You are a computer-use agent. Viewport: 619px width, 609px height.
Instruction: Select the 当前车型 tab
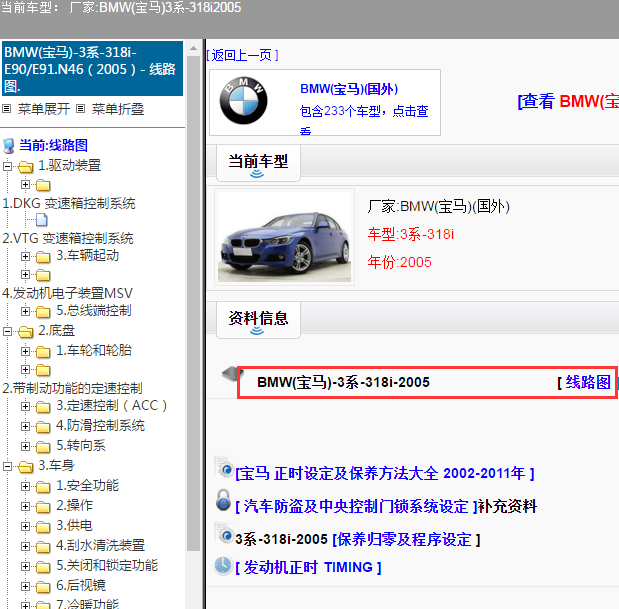coord(258,163)
